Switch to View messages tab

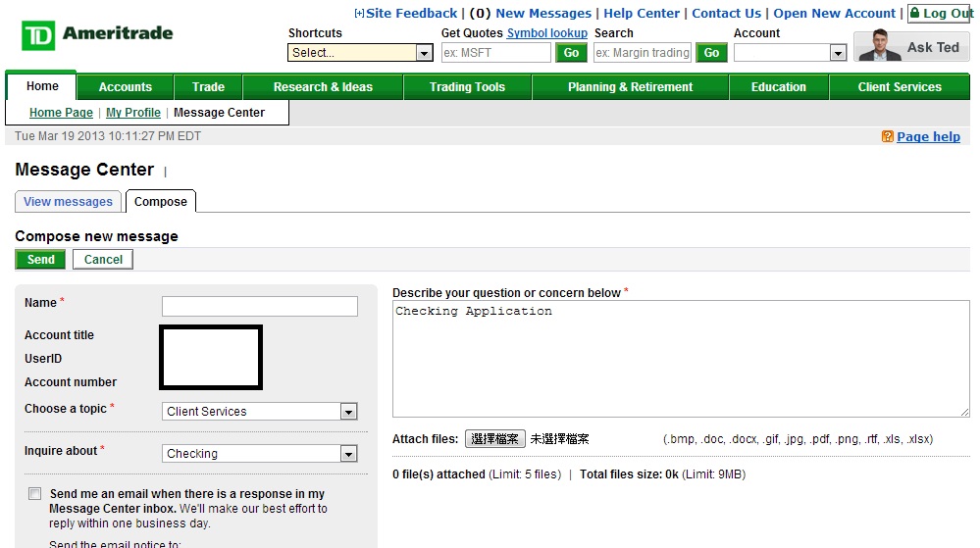click(x=68, y=202)
